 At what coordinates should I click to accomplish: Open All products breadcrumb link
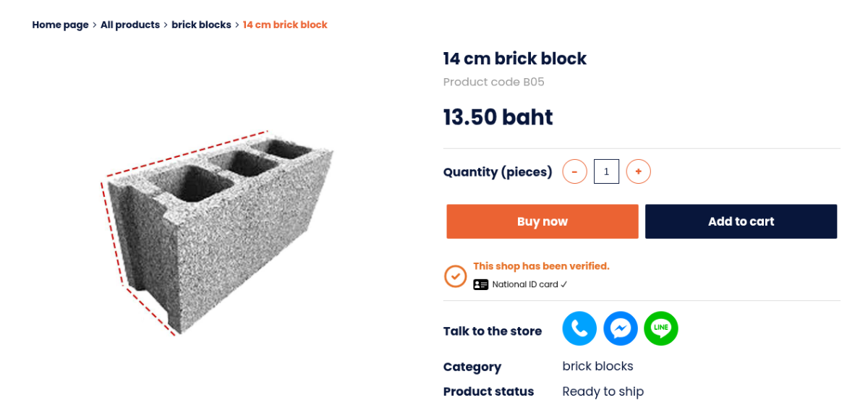click(x=130, y=25)
